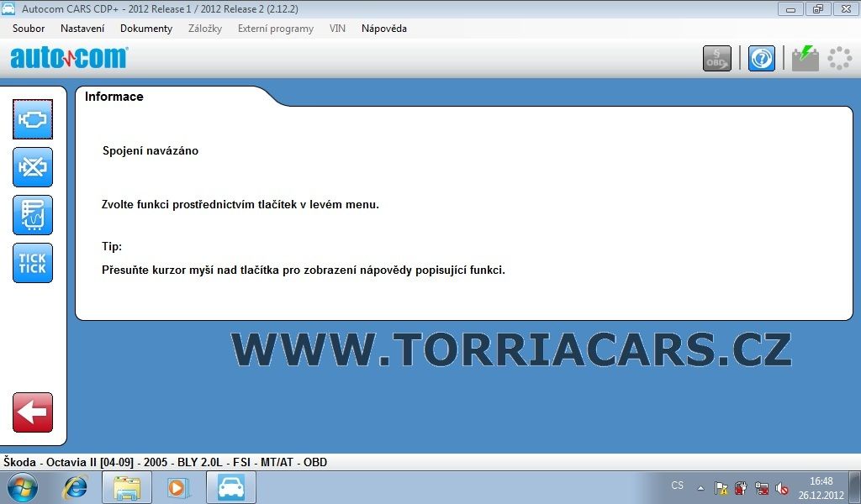Open Windows Explorer from the taskbar

point(127,487)
